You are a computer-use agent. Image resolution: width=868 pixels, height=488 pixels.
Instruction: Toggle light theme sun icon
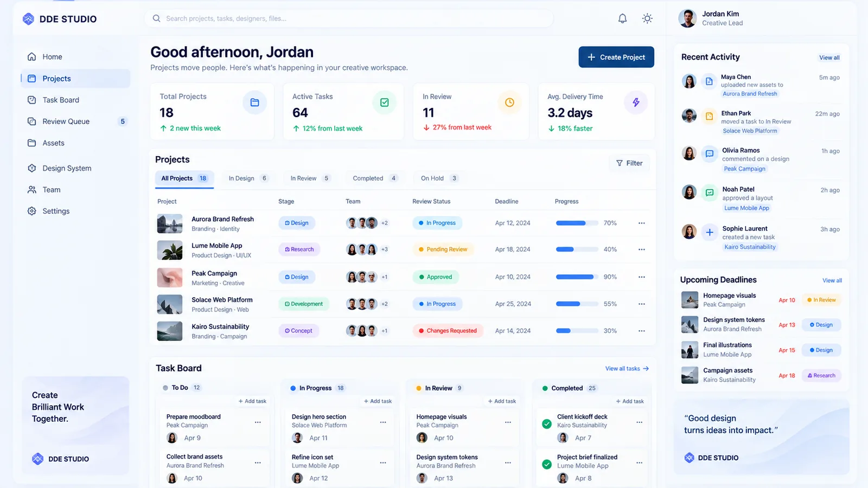[647, 18]
